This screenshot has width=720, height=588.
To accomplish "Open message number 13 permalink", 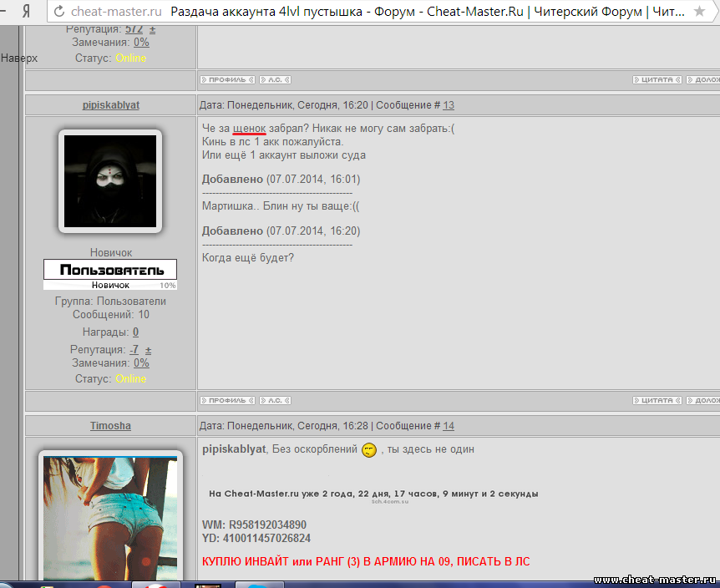I will [x=449, y=105].
